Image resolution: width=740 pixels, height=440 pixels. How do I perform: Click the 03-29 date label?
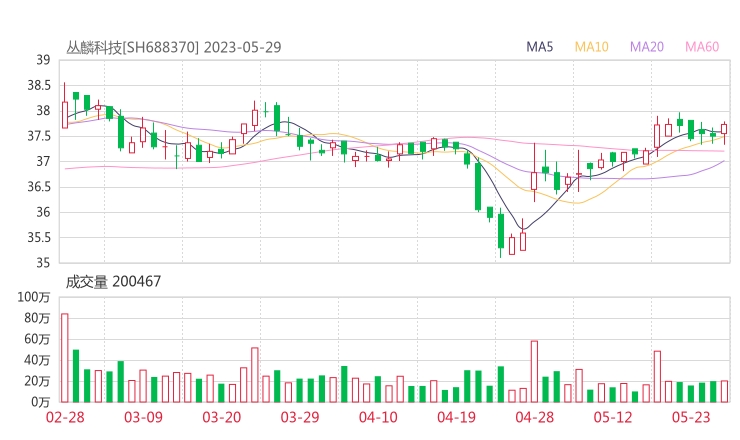click(x=300, y=417)
